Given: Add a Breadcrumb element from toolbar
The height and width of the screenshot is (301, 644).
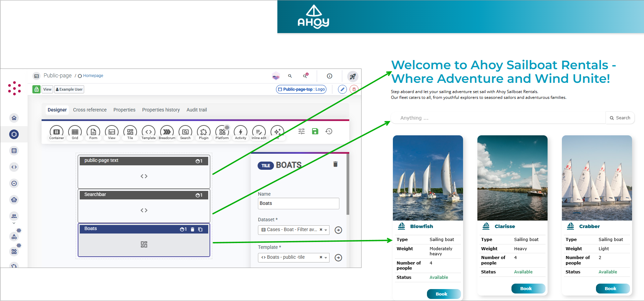Looking at the screenshot, I should (167, 132).
